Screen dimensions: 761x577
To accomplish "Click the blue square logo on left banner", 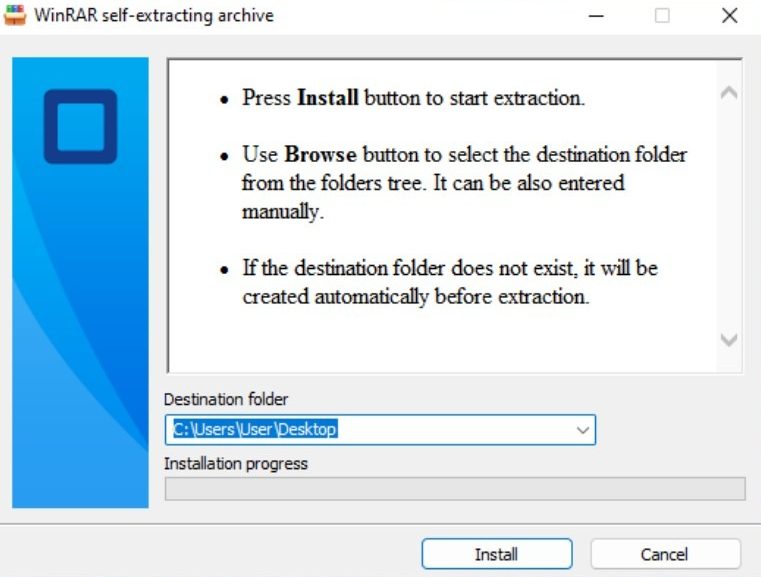I will tap(81, 126).
